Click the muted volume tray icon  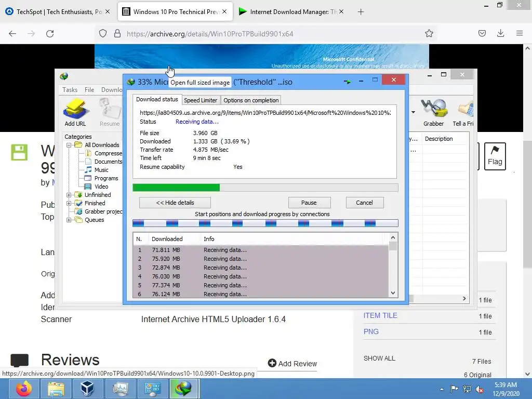coord(480,389)
